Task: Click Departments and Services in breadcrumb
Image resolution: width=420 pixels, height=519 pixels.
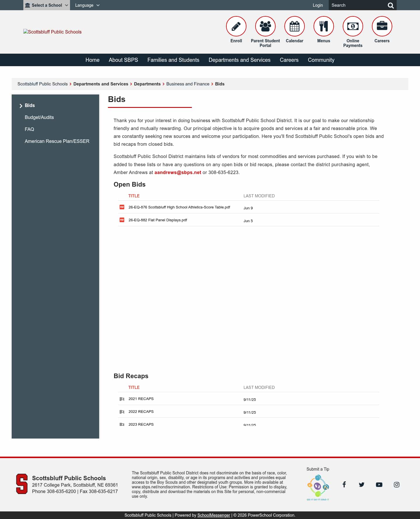Action: click(x=101, y=84)
